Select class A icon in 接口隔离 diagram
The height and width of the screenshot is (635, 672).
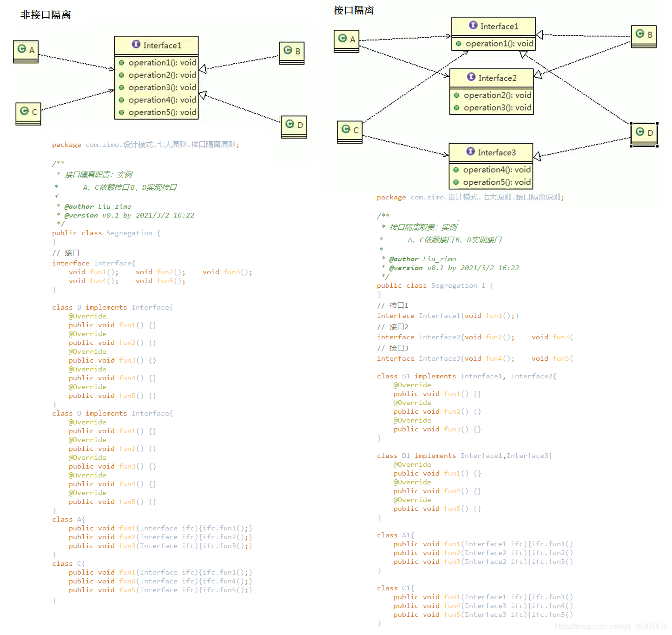pyautogui.click(x=343, y=38)
